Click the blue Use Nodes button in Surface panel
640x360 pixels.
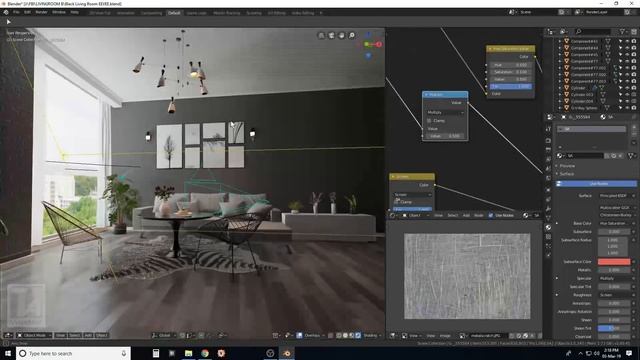597,184
